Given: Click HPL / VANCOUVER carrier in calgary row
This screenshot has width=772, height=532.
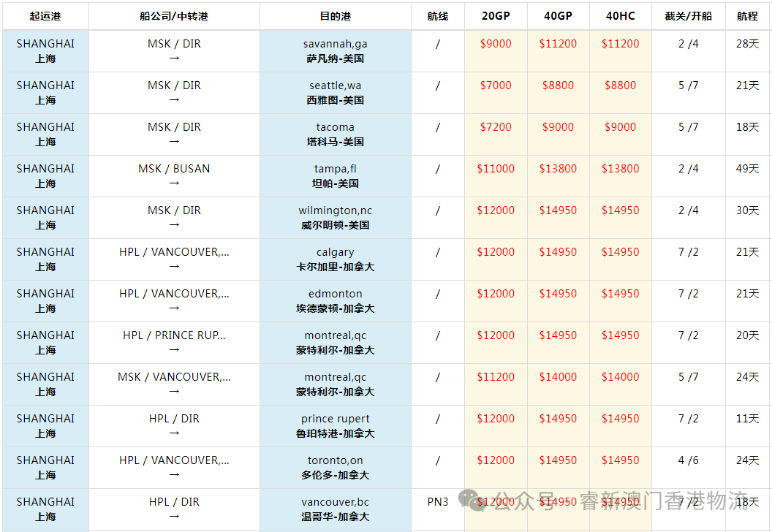Looking at the screenshot, I should click(x=174, y=259).
